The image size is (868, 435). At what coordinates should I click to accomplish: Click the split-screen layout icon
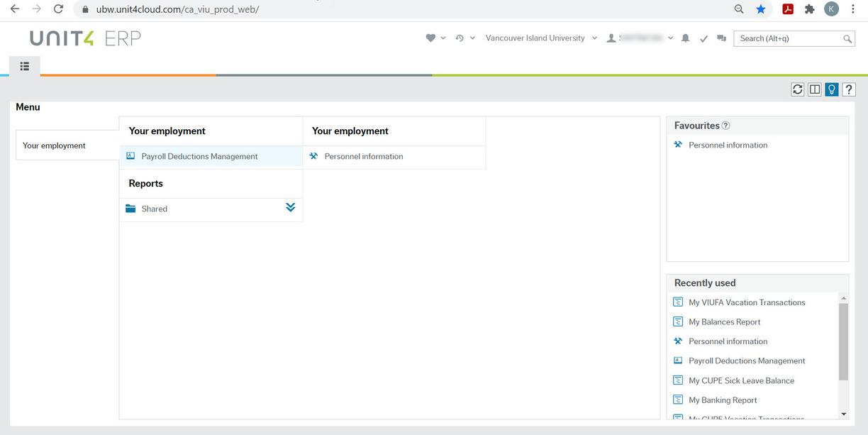tap(814, 89)
